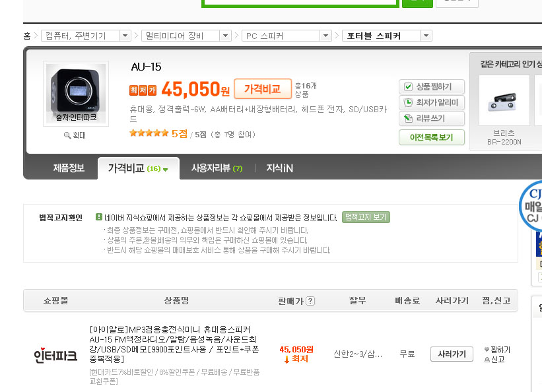Viewport: 542px width, 392px height.
Task: Click the 총16개 상품 count text
Action: click(306, 90)
